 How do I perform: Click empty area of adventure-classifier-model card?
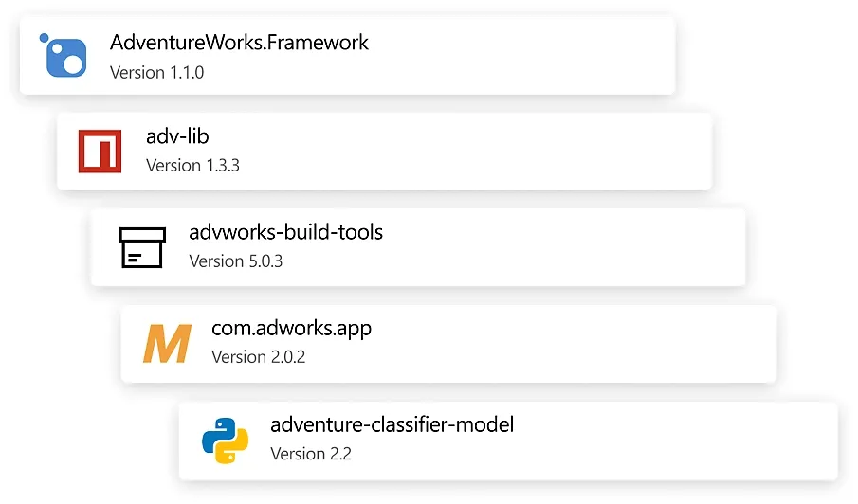click(x=683, y=441)
